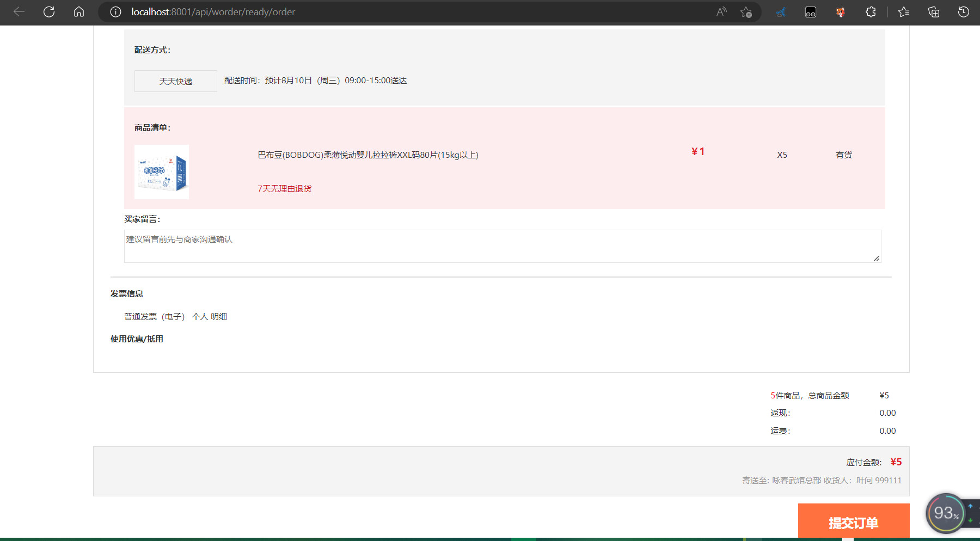Click the fox extension icon
Viewport: 980px width, 541px height.
(x=840, y=12)
